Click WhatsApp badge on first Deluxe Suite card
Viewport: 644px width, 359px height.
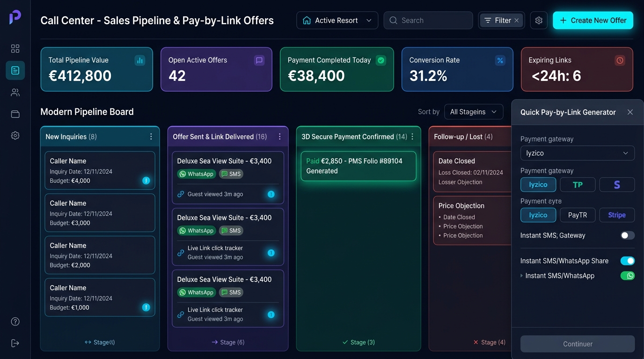point(196,174)
